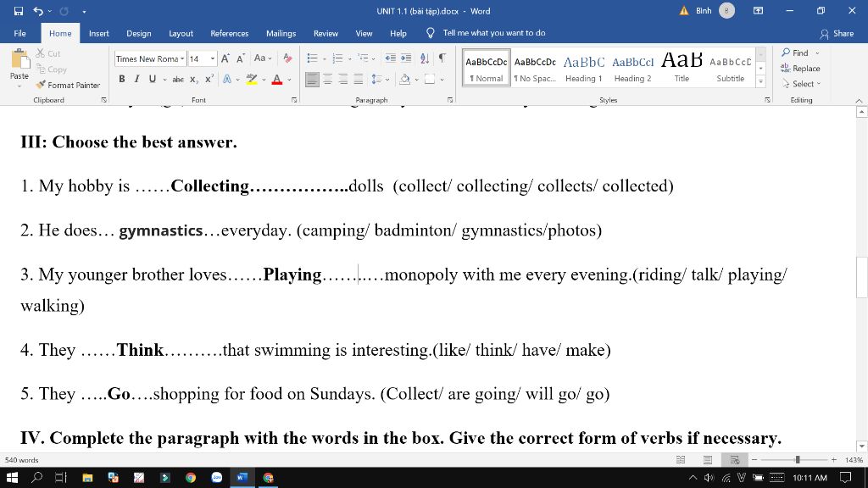The height and width of the screenshot is (488, 868).
Task: Align text left
Action: click(312, 80)
